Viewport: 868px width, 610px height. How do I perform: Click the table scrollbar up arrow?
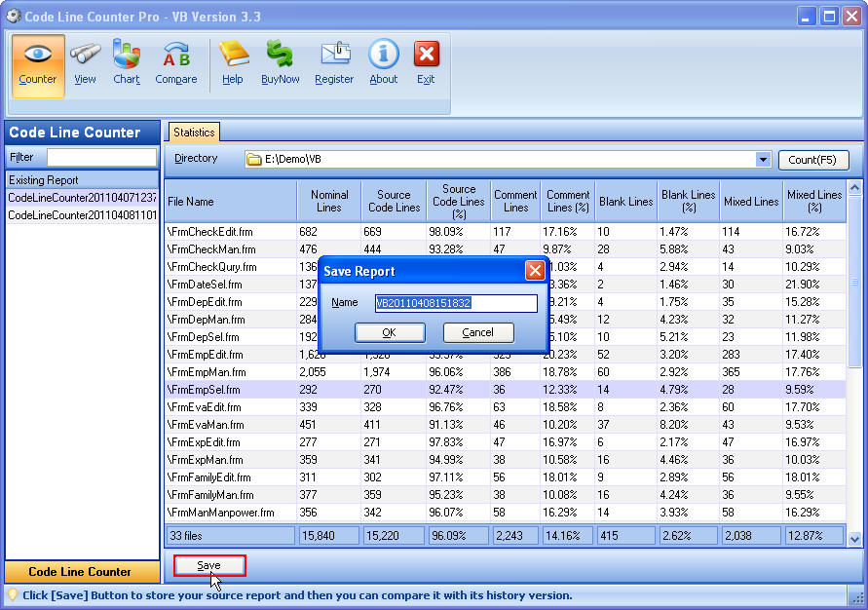click(854, 188)
